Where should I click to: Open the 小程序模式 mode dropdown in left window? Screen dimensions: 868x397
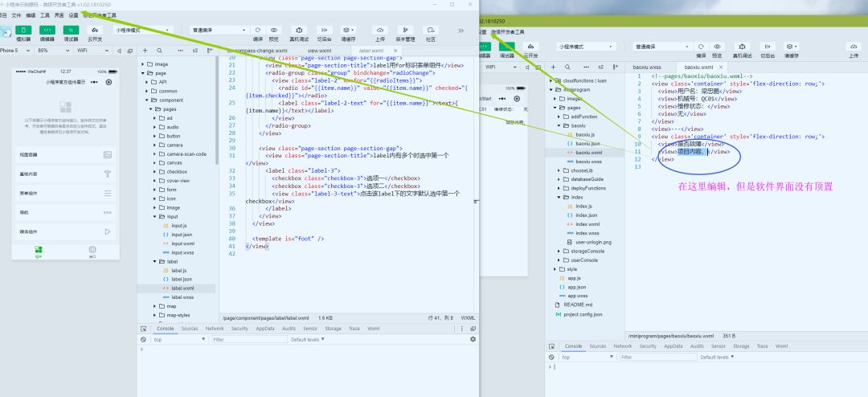(x=143, y=31)
